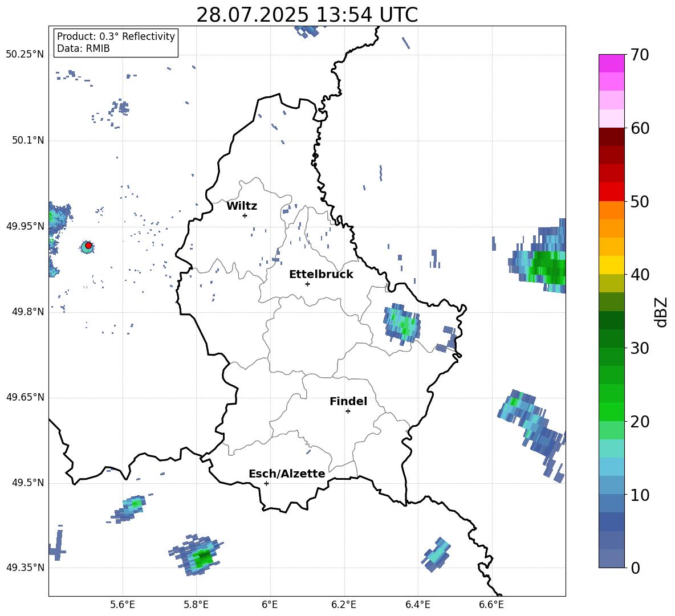Click the 40 colorbar tick label
This screenshot has height=616, width=675.
pos(640,275)
